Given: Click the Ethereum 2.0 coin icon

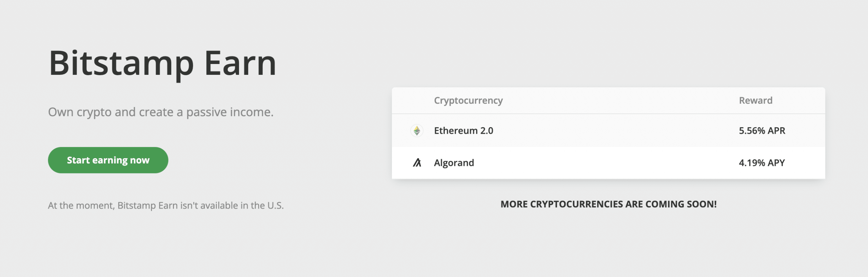Looking at the screenshot, I should click(x=417, y=131).
